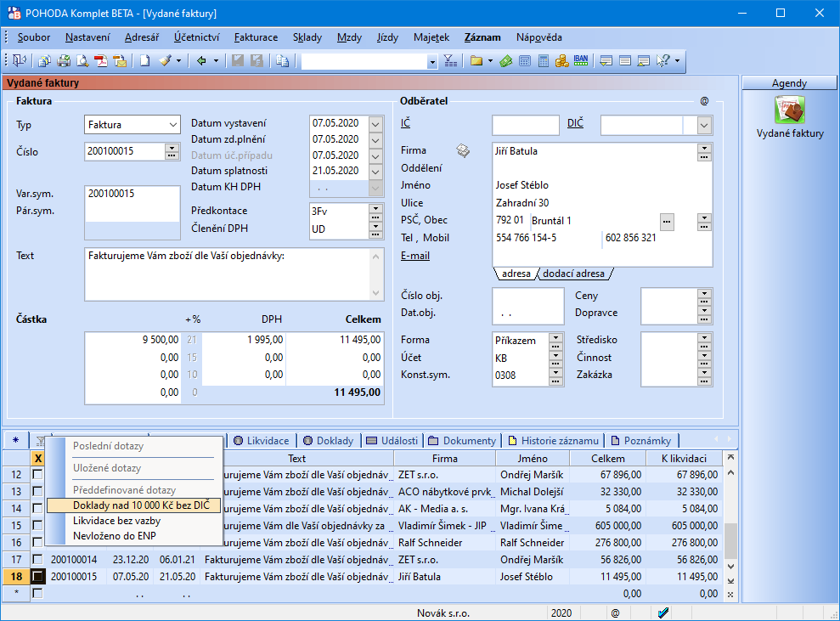
Task: Click the Agendy panel header button
Action: point(789,83)
